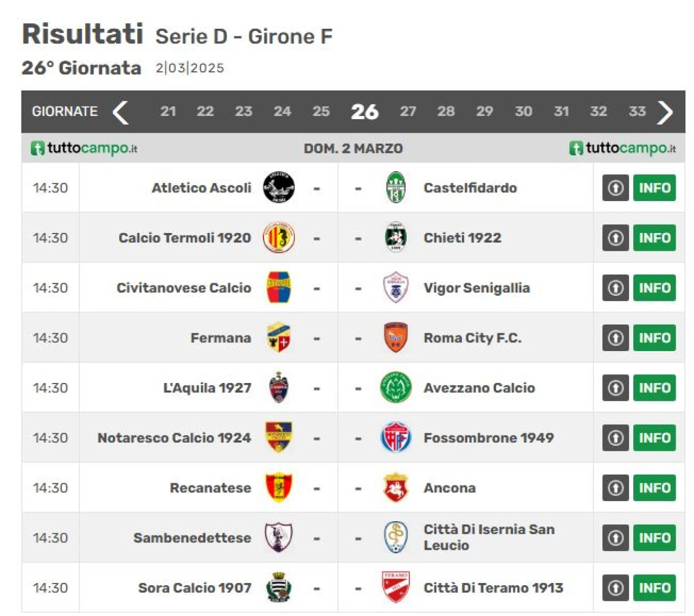Go to previous giornate with left chevron

120,112
